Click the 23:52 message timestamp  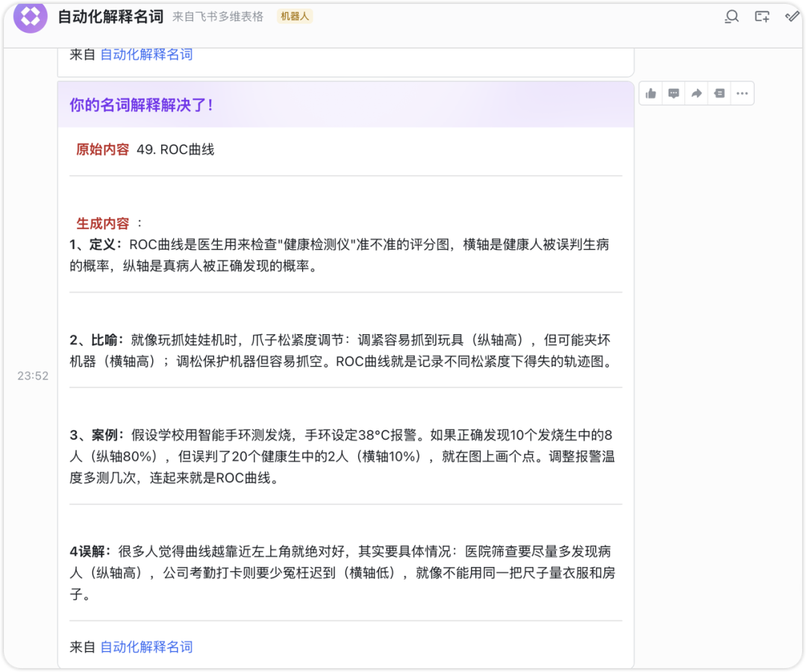pos(33,376)
